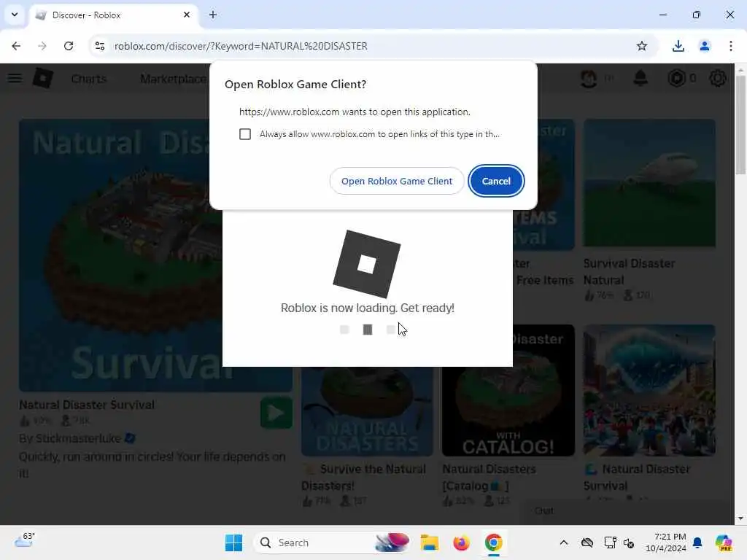Open the tab search dropdown arrow
Image resolution: width=747 pixels, height=560 pixels.
pyautogui.click(x=15, y=15)
